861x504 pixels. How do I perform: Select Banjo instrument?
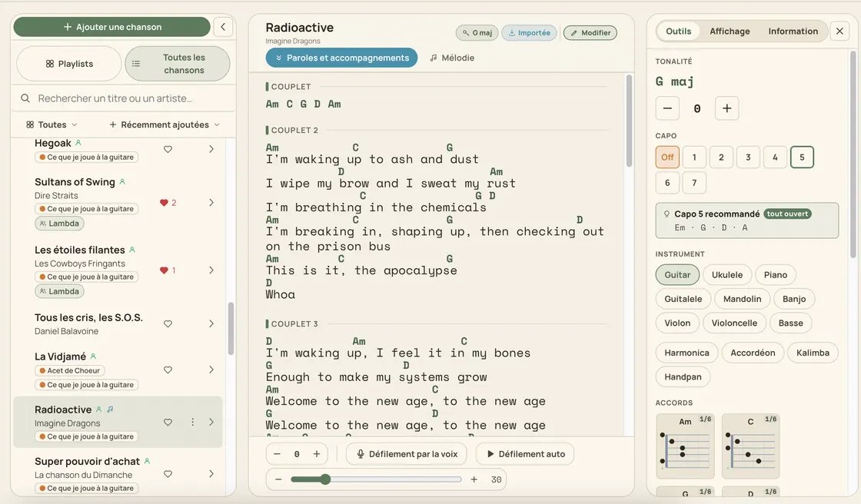point(794,299)
